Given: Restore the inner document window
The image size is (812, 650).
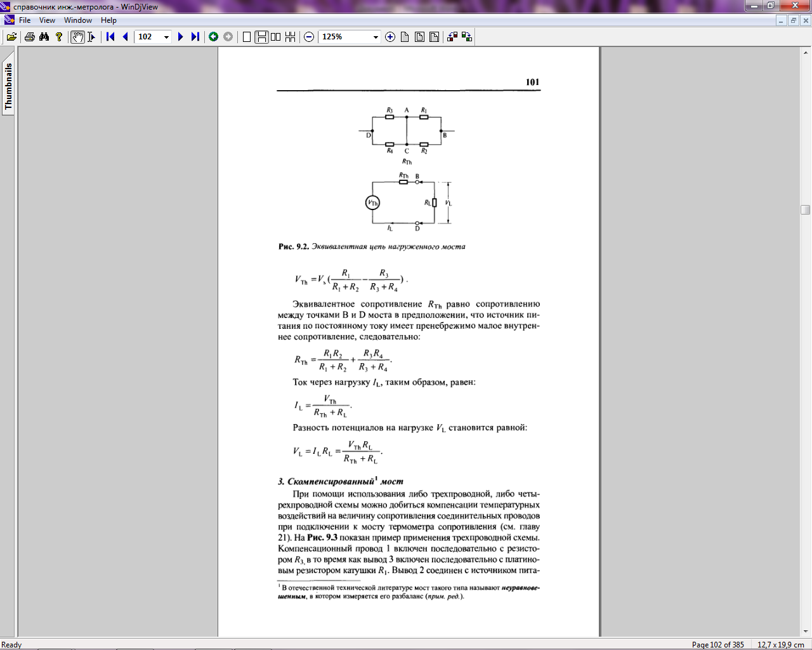Looking at the screenshot, I should coord(793,20).
